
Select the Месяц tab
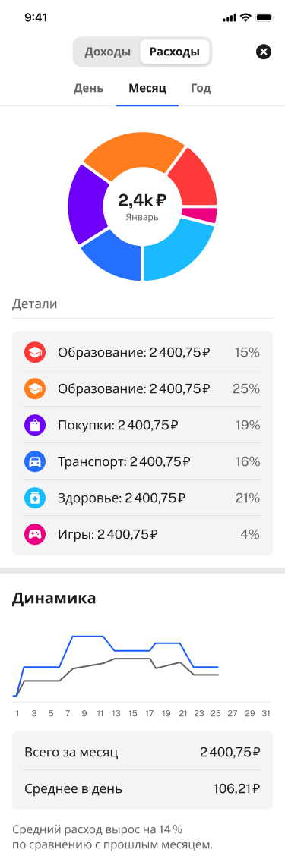click(147, 89)
